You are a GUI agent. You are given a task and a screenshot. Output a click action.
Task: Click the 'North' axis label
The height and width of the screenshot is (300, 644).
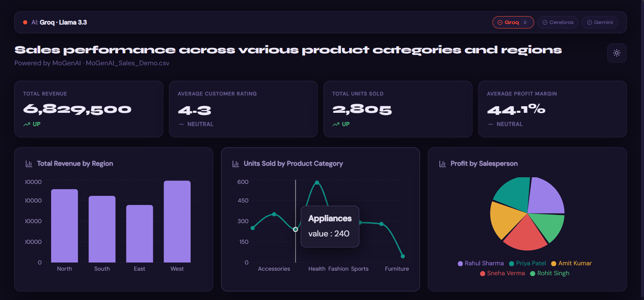(64, 269)
